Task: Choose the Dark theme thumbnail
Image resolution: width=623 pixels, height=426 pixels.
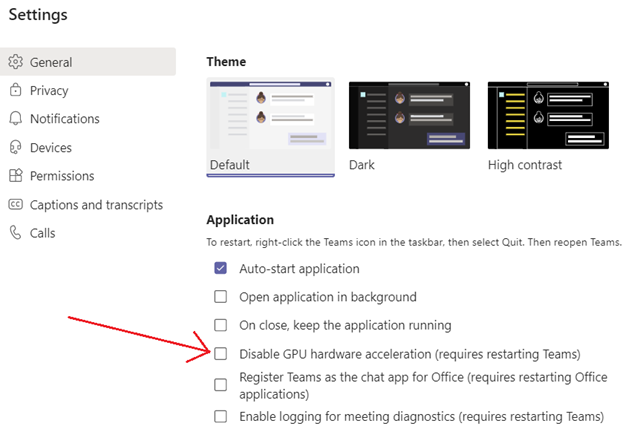Action: click(409, 115)
